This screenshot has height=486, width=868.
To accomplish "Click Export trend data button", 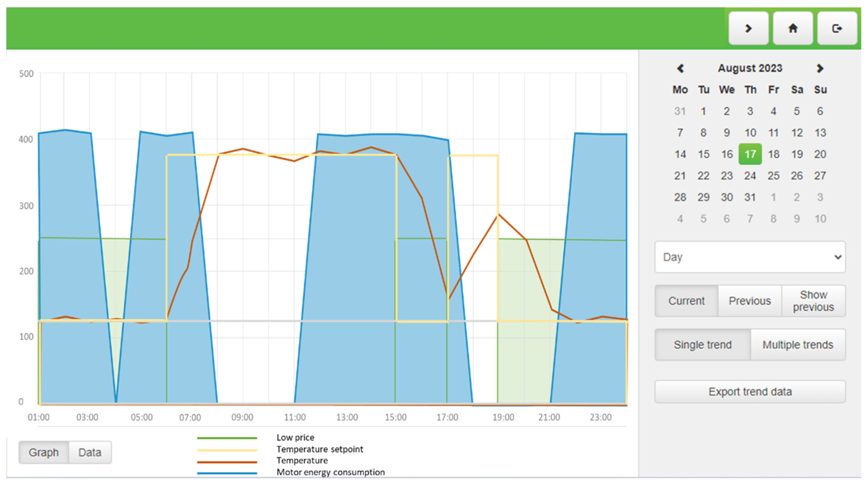I will [x=750, y=392].
